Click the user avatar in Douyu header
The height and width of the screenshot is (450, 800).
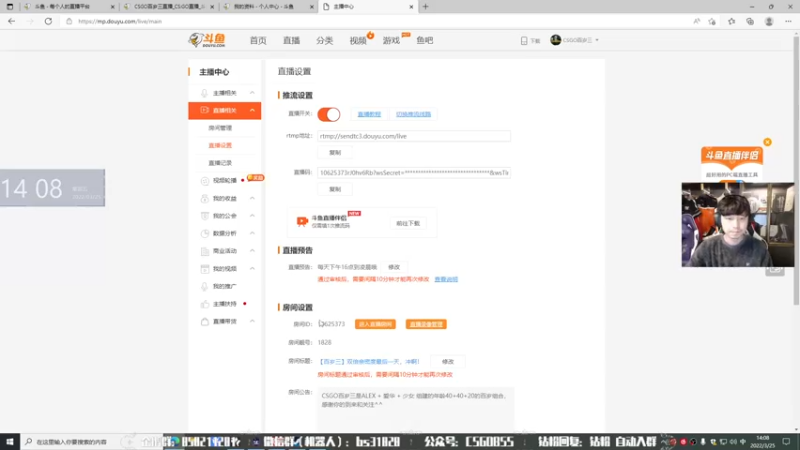pyautogui.click(x=556, y=40)
